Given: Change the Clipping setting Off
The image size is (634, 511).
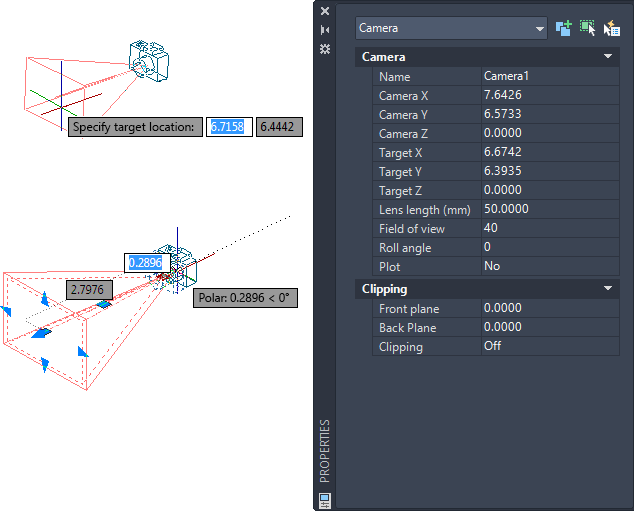Looking at the screenshot, I should [550, 346].
